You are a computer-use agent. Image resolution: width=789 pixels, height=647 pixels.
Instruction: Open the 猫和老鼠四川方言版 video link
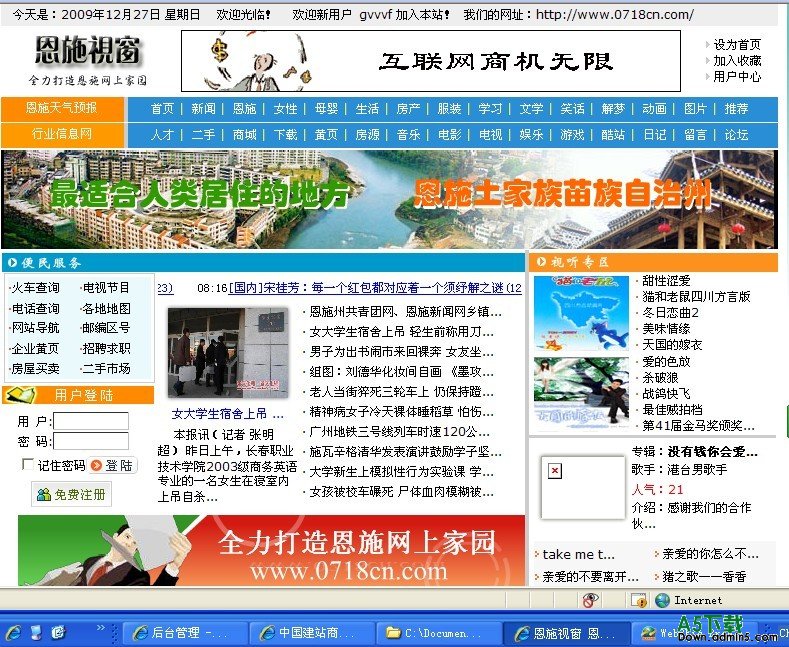[696, 297]
